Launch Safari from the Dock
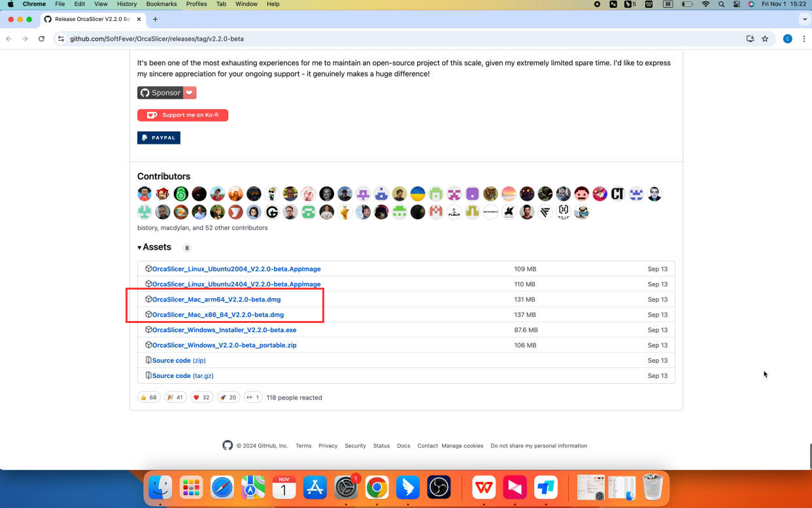 (x=222, y=487)
